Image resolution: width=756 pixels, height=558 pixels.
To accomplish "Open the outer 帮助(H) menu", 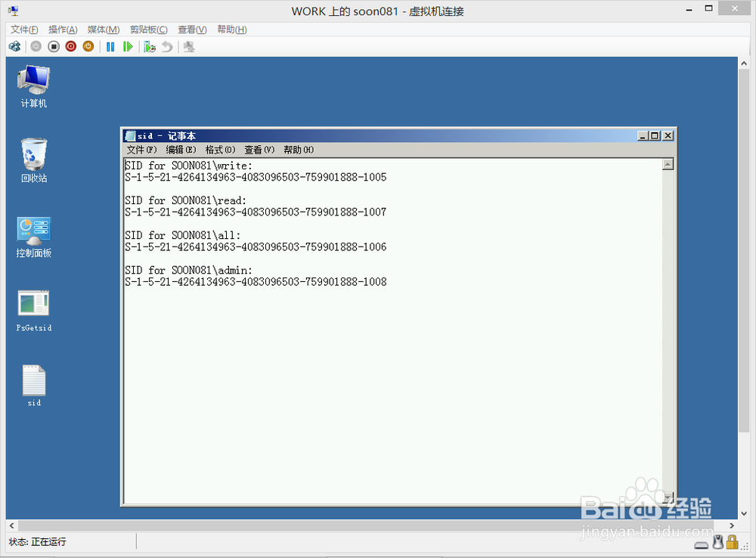I will tap(232, 29).
